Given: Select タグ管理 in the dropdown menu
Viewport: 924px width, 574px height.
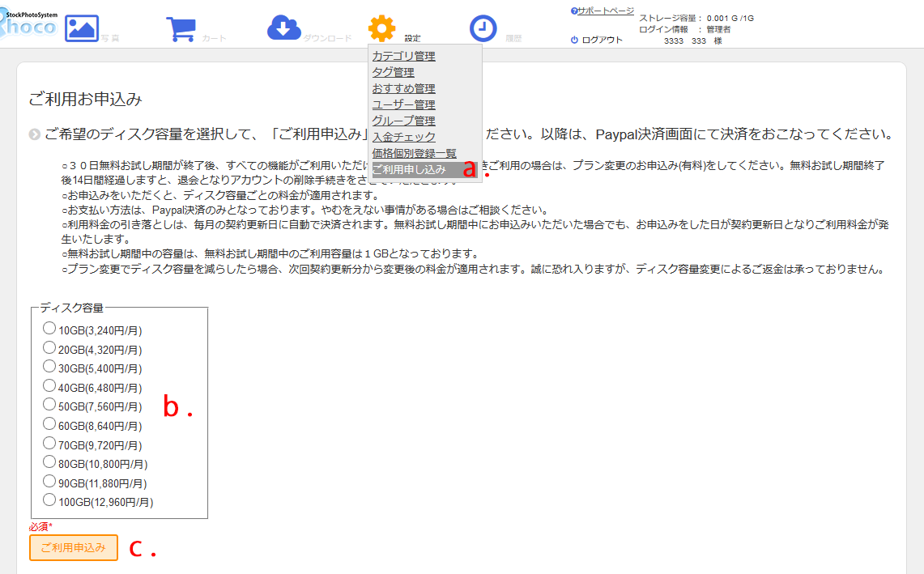Looking at the screenshot, I should [393, 72].
